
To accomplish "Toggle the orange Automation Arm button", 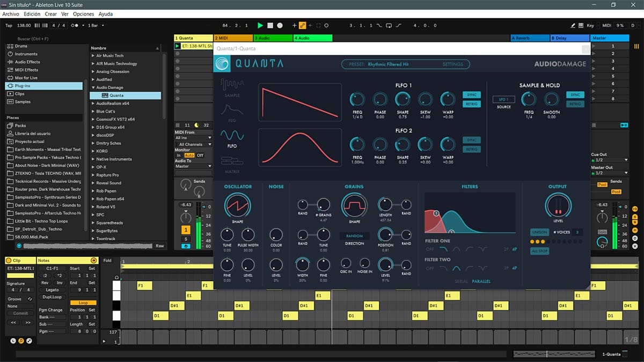I will point(302,25).
